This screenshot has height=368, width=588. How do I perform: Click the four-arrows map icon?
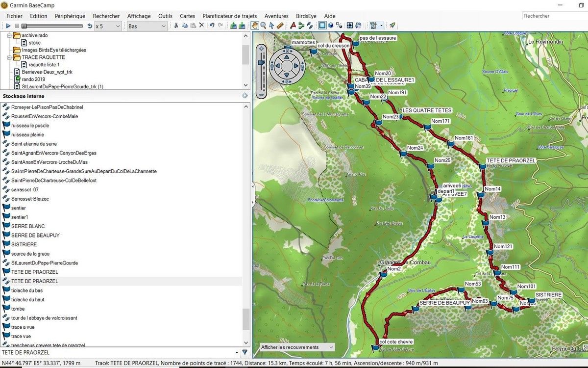(350, 26)
